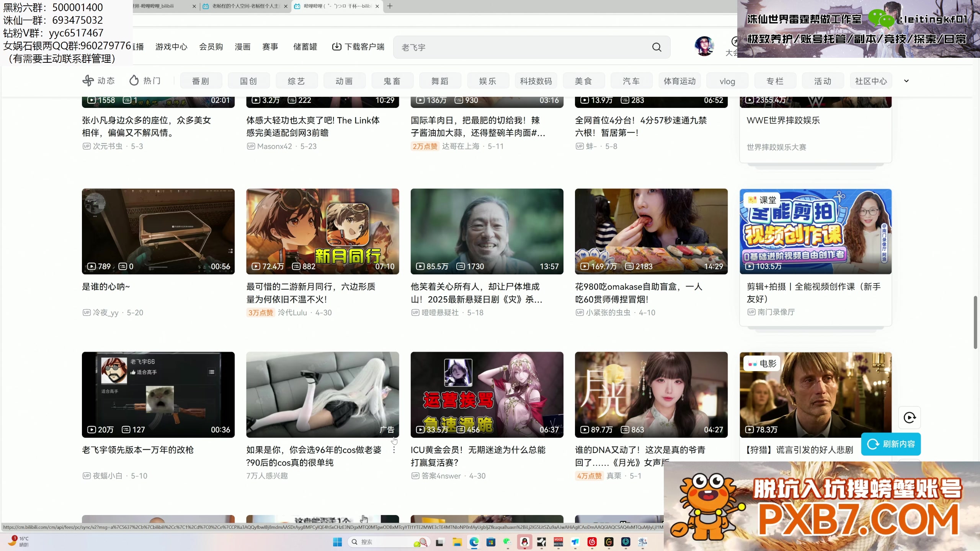980x551 pixels.
Task: Open the 诛仙 game icon in taskbar
Action: click(642, 542)
